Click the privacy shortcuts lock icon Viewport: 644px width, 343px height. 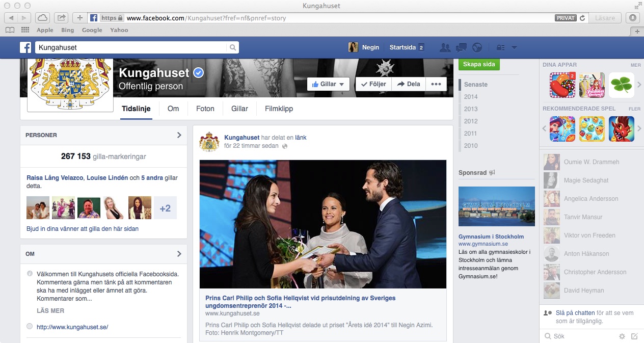[x=500, y=47]
